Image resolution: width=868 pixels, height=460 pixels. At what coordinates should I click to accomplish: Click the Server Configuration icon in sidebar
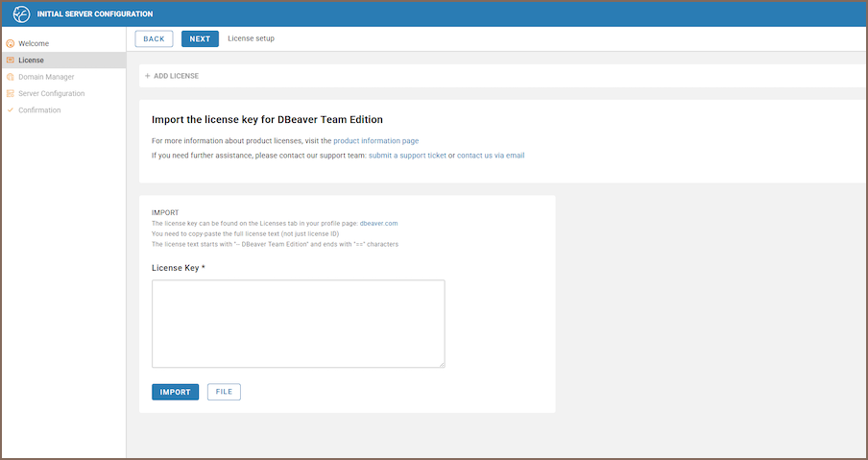11,94
